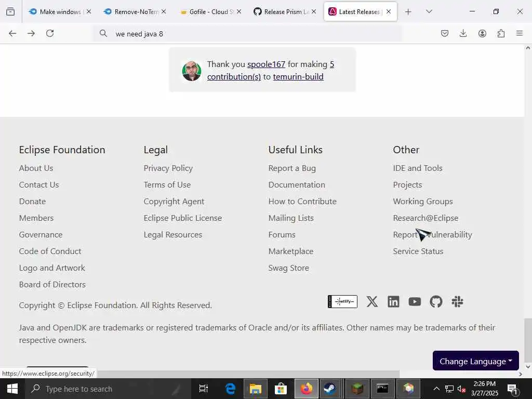Reload the current page
The width and height of the screenshot is (532, 399).
50,33
